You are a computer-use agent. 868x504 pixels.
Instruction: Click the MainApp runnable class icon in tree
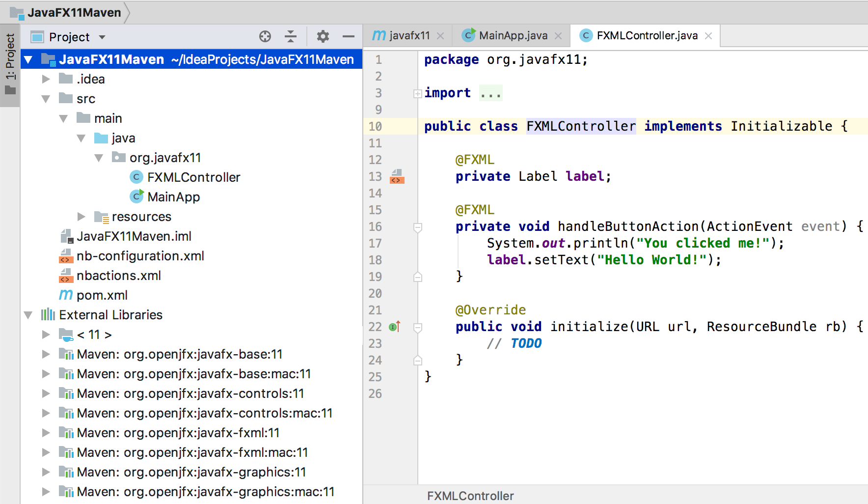tap(136, 196)
